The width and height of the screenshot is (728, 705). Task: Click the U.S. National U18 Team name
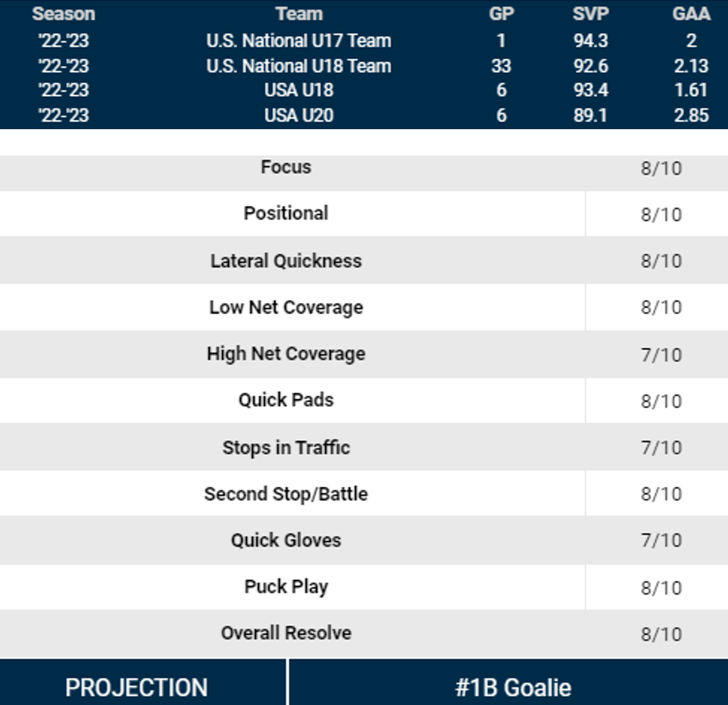(x=299, y=66)
